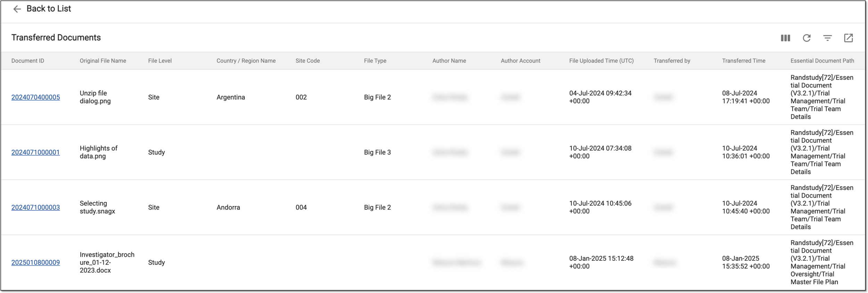Open document link 2025010800009

click(35, 263)
